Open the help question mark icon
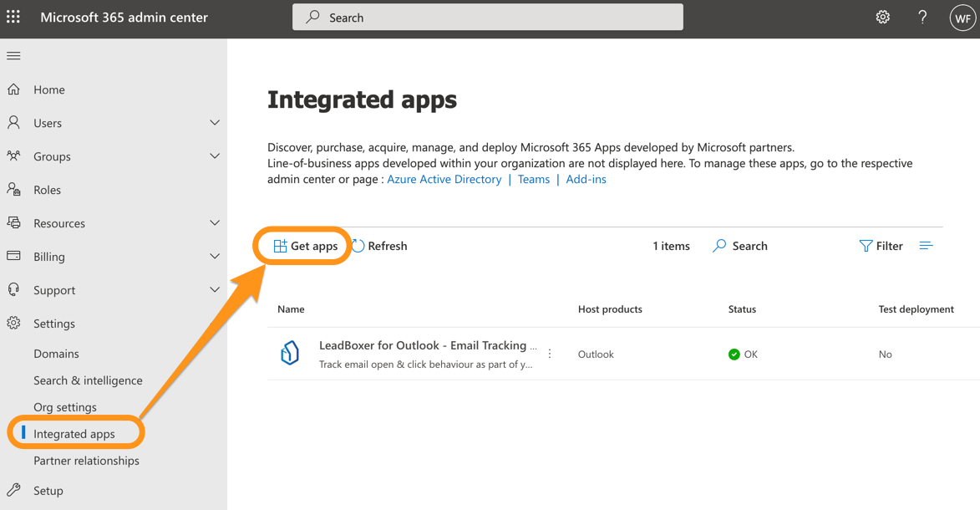This screenshot has width=980, height=510. [922, 17]
